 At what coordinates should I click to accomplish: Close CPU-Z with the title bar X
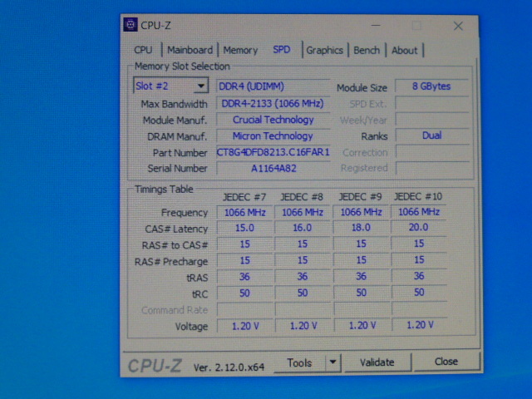(x=458, y=26)
